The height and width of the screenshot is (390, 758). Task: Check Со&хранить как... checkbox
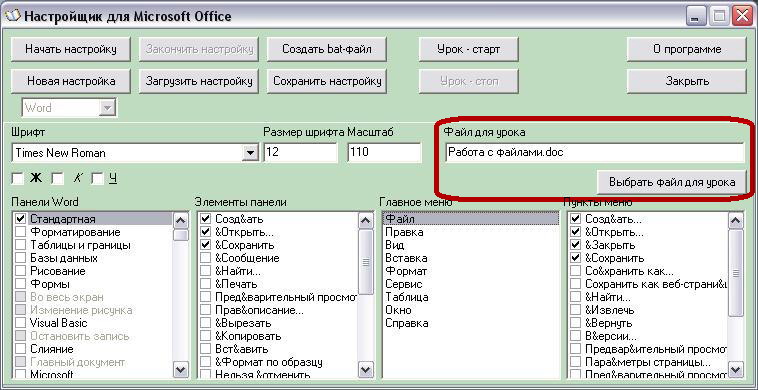point(575,271)
